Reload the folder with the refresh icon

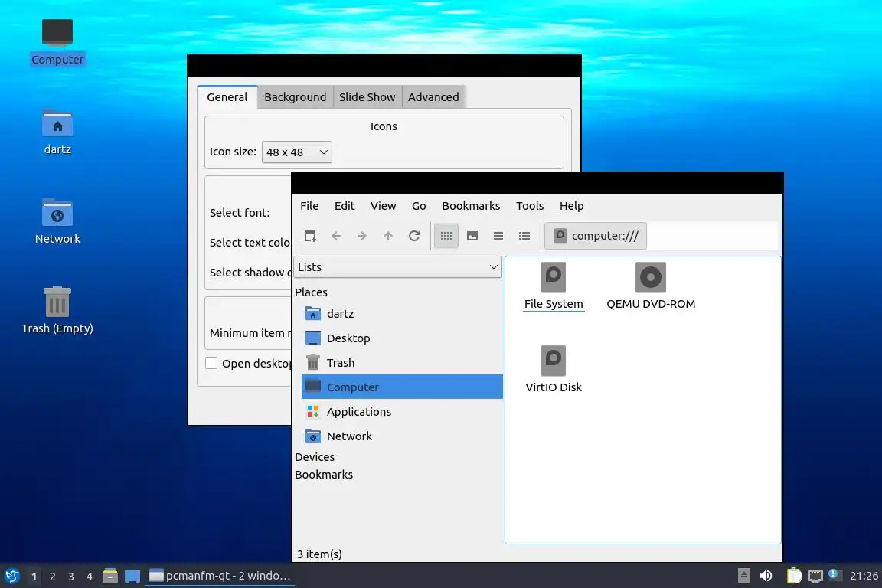point(414,236)
